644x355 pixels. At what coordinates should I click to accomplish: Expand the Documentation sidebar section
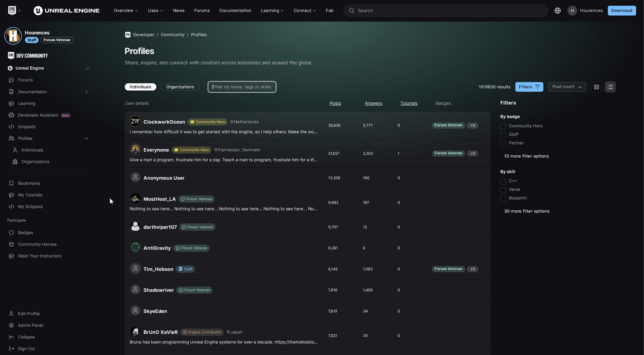pos(87,92)
